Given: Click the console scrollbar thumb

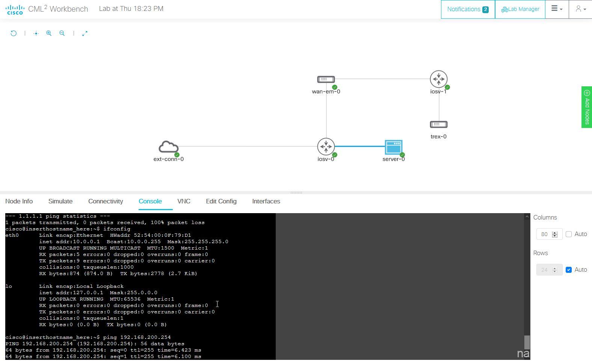Looking at the screenshot, I should coord(527,342).
